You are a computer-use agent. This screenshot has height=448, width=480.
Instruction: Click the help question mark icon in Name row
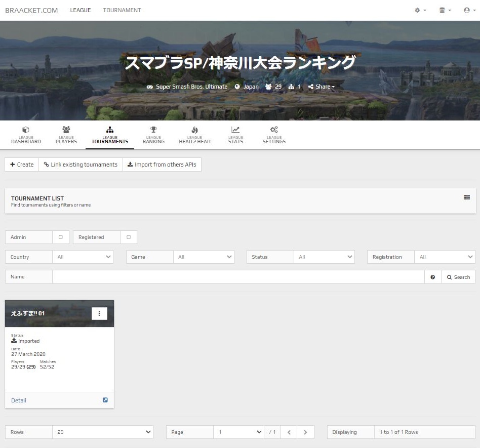(432, 277)
